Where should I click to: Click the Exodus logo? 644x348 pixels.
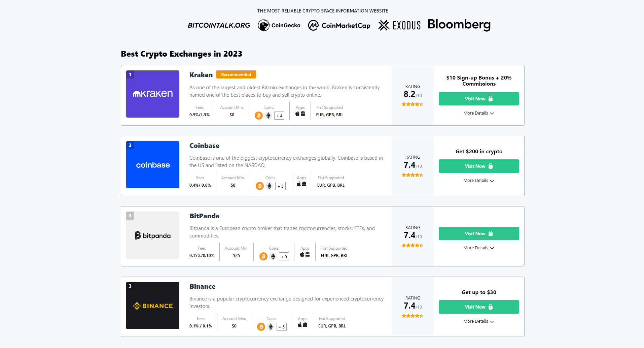(399, 25)
